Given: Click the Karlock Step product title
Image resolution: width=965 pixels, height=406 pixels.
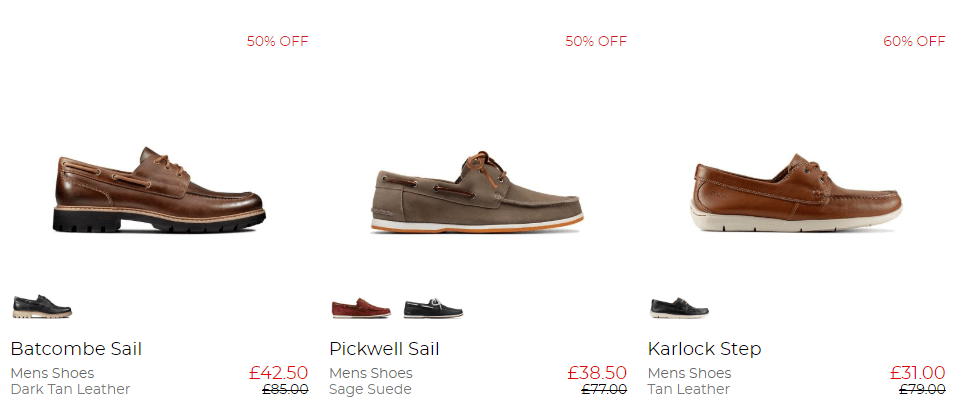Looking at the screenshot, I should click(704, 349).
